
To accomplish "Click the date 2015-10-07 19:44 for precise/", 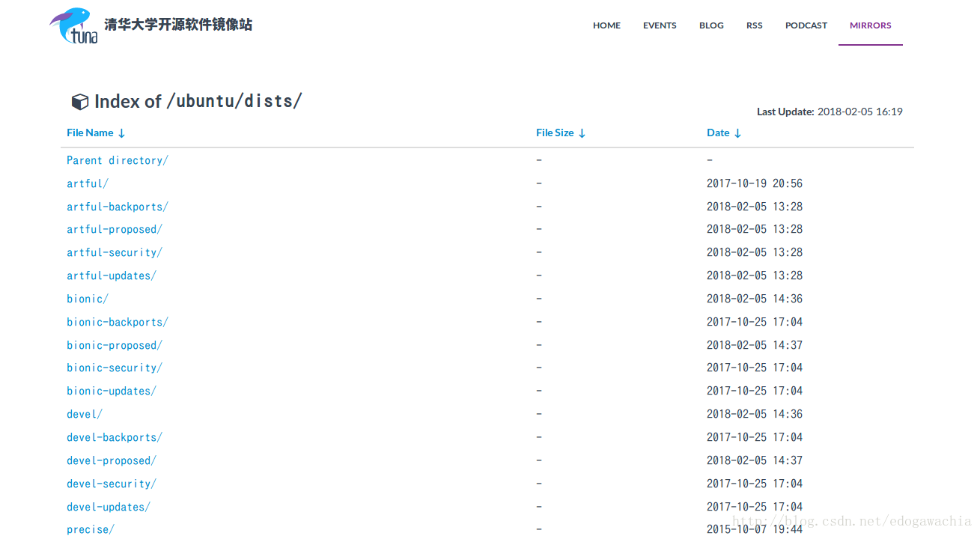I will [x=755, y=529].
